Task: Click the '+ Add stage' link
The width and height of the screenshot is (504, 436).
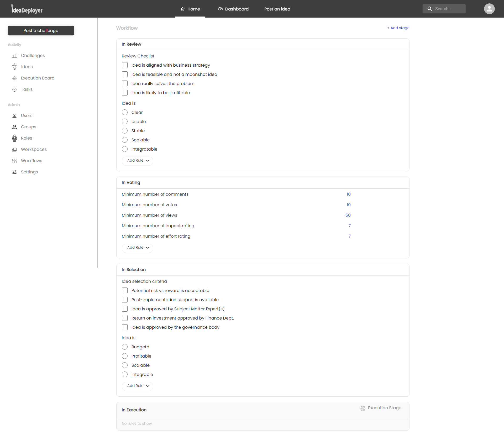Action: coord(398,28)
